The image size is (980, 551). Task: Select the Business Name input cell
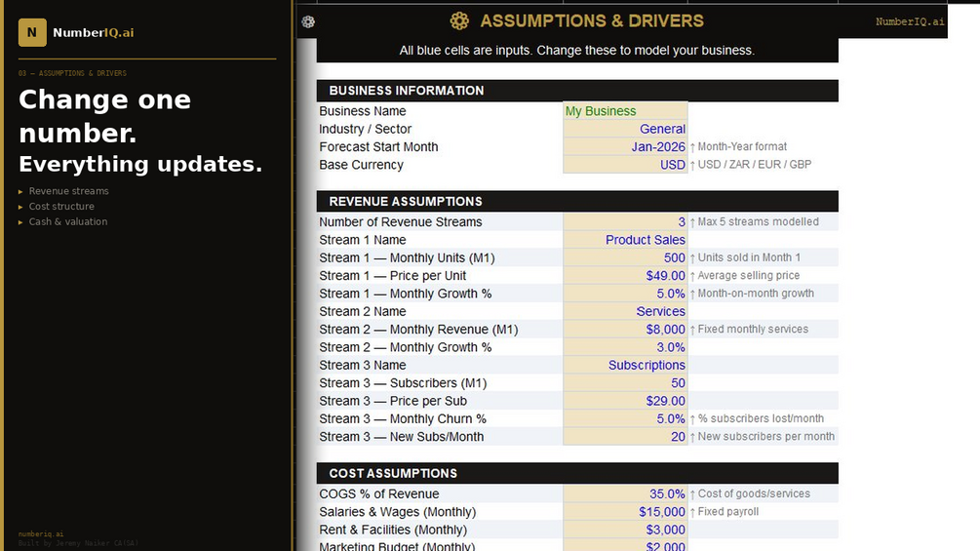point(625,111)
